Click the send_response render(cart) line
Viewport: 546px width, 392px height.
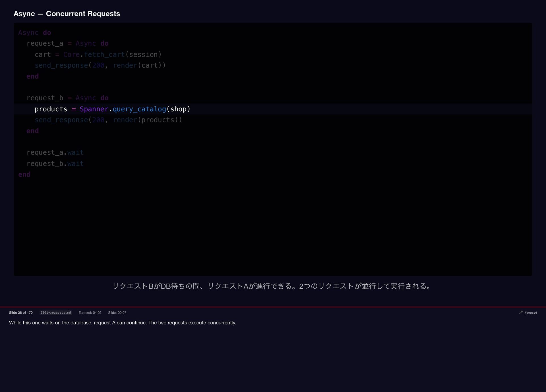tap(100, 65)
